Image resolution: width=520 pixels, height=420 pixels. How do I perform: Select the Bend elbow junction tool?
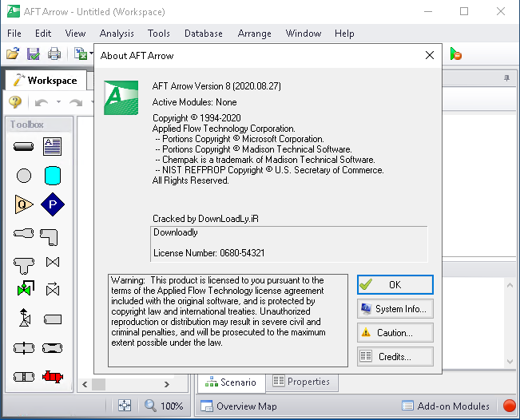[50, 235]
